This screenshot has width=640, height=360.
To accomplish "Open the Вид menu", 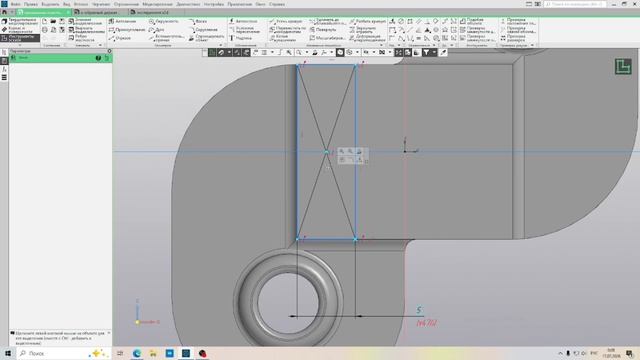I will point(67,4).
